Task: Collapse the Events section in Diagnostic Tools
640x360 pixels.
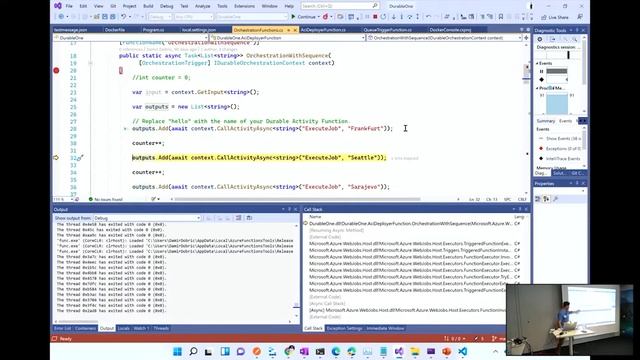Action: tap(538, 63)
